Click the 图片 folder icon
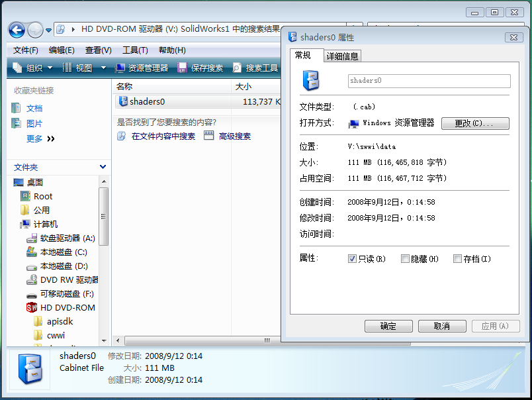Viewport: 532px width, 400px height. coord(16,123)
